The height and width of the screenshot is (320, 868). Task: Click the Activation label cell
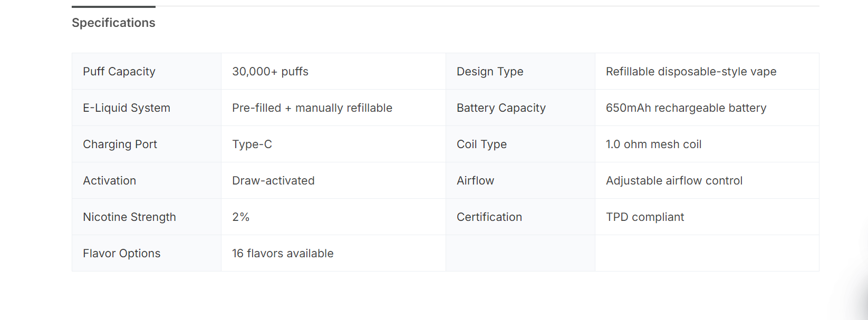click(x=109, y=181)
